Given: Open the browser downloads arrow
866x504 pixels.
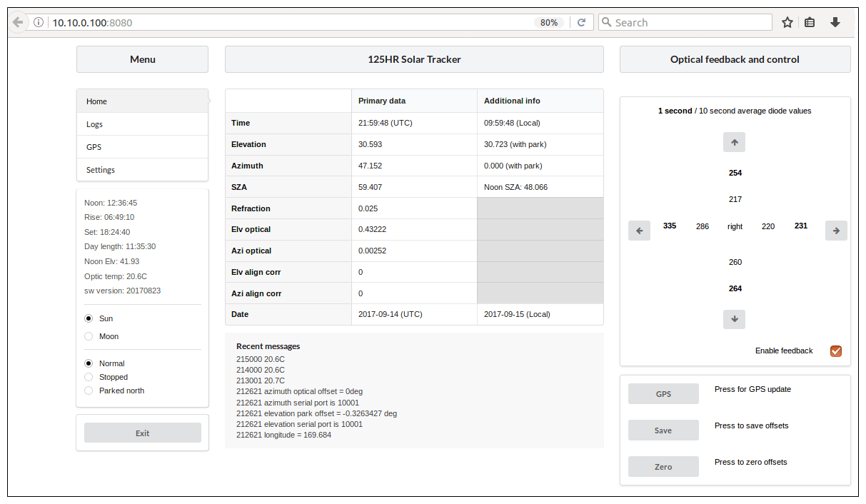Looking at the screenshot, I should click(x=835, y=22).
